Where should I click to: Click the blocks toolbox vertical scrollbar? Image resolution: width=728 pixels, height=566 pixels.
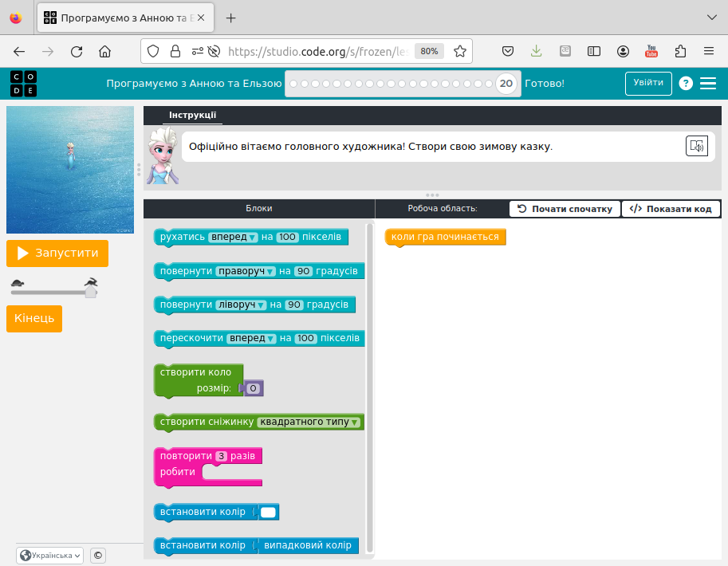[369, 387]
